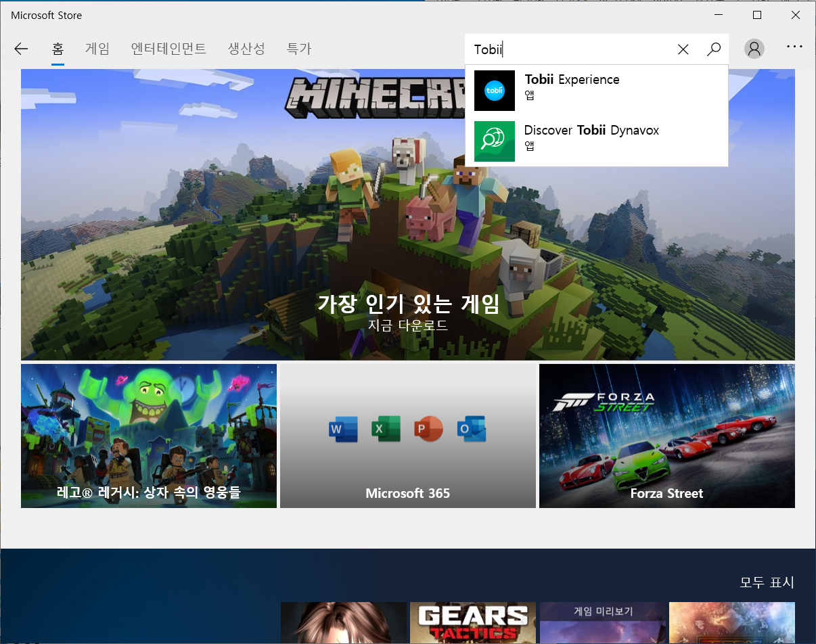Open the user account profile icon
The height and width of the screenshot is (644, 816).
point(754,49)
